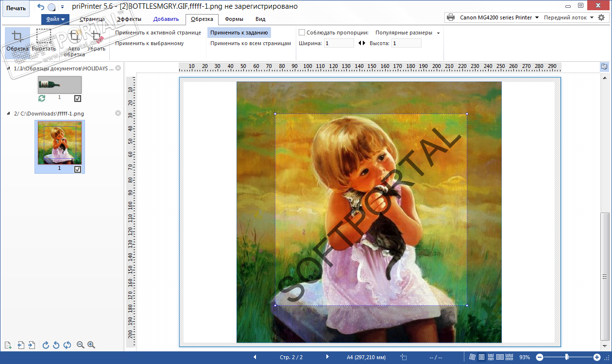Switch to first view mode icon in status bar
The height and width of the screenshot is (364, 612).
[473, 357]
